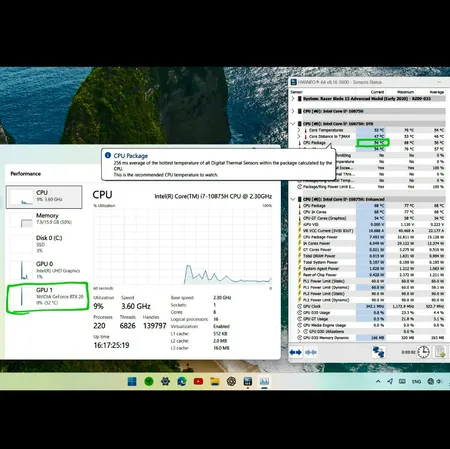This screenshot has height=449, width=450.
Task: Collapse CPU [#0] DTS sensor group
Action: (293, 124)
